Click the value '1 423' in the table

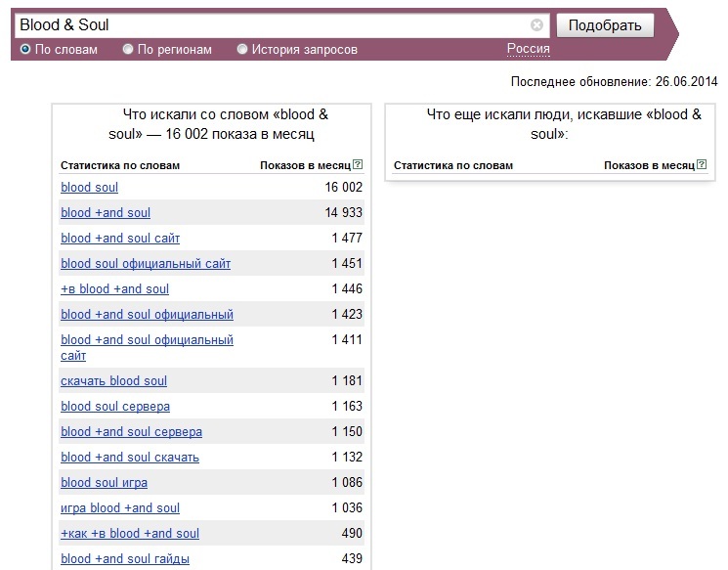pyautogui.click(x=347, y=315)
